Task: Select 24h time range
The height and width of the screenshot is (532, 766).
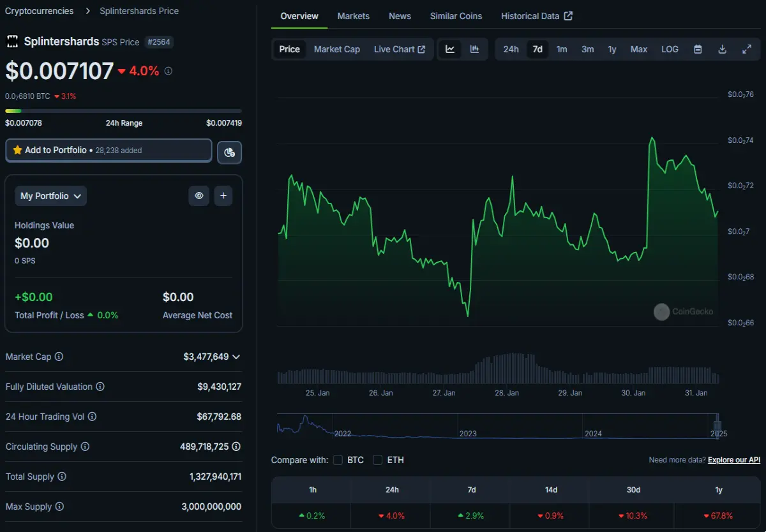Action: tap(511, 49)
